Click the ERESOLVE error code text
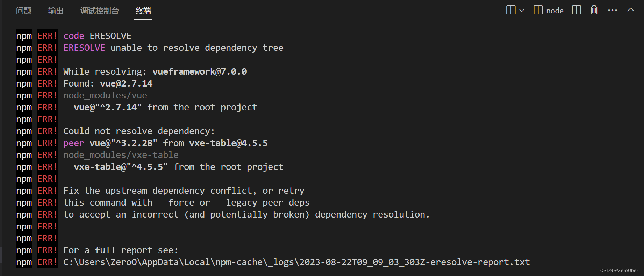Screen dimensions: 644x276 point(110,35)
